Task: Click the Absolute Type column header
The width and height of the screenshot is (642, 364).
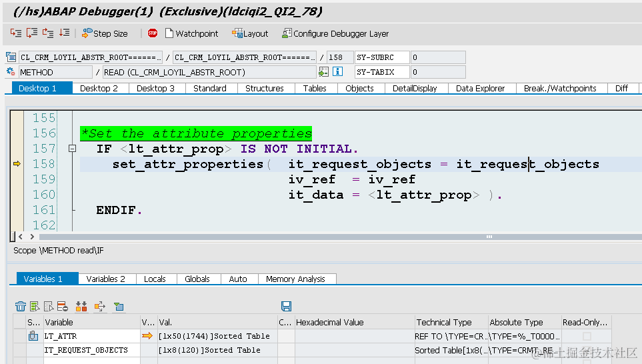Action: pyautogui.click(x=525, y=322)
